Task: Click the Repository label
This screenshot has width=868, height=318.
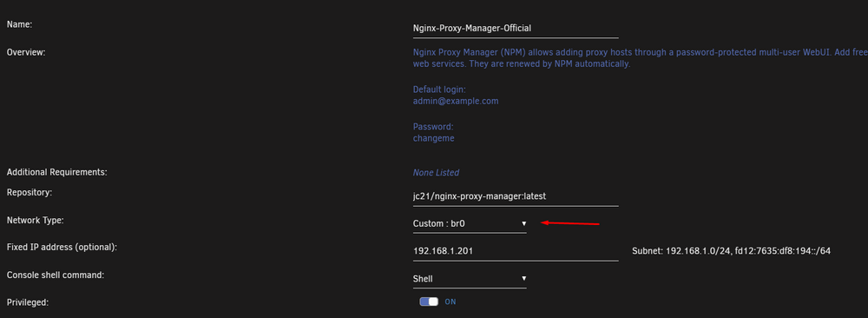Action: tap(30, 193)
